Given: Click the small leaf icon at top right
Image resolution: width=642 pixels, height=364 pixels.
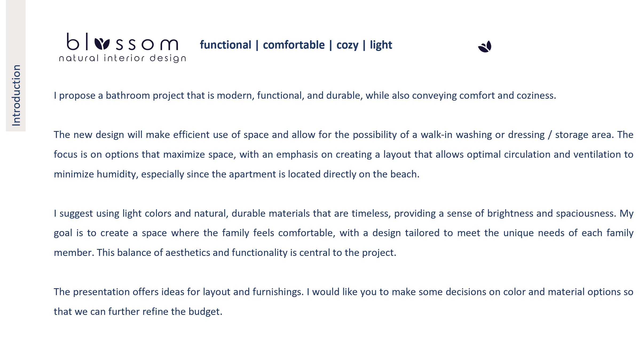Looking at the screenshot, I should pos(485,46).
